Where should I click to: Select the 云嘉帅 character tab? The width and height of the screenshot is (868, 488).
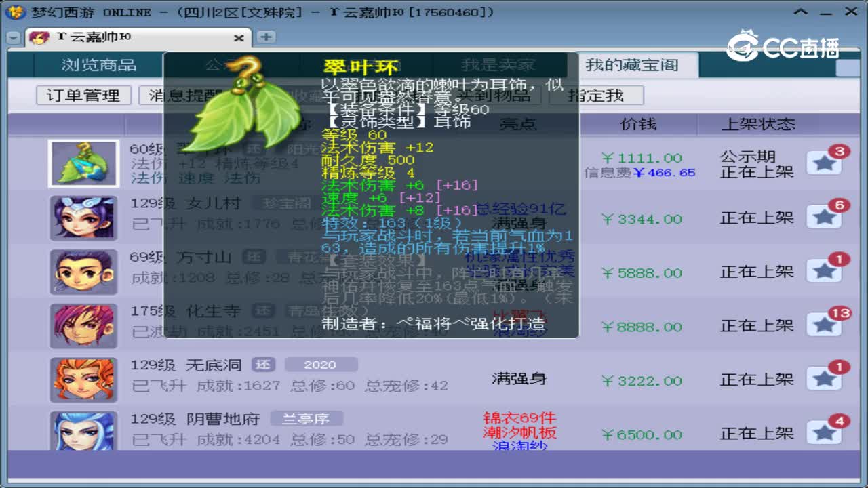tap(138, 37)
